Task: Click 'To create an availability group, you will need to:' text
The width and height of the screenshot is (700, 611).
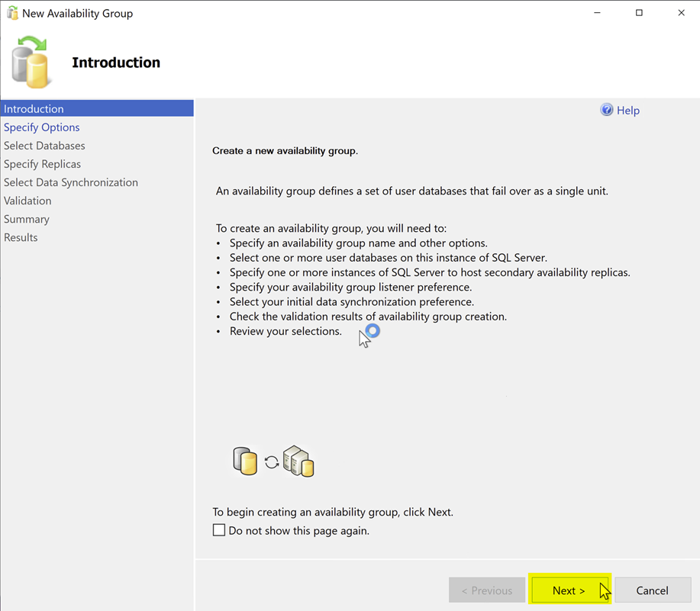Action: tap(331, 228)
